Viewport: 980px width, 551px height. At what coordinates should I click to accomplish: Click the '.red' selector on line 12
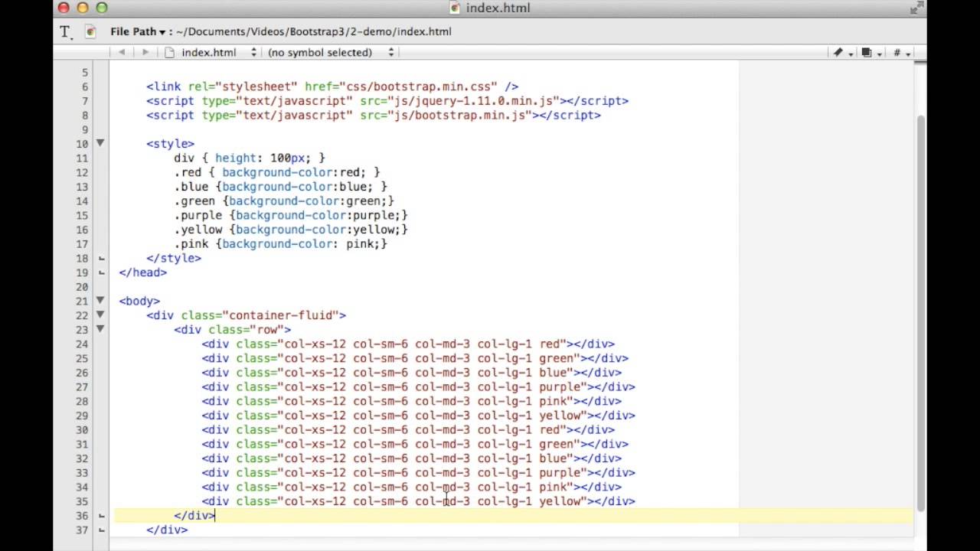(188, 172)
